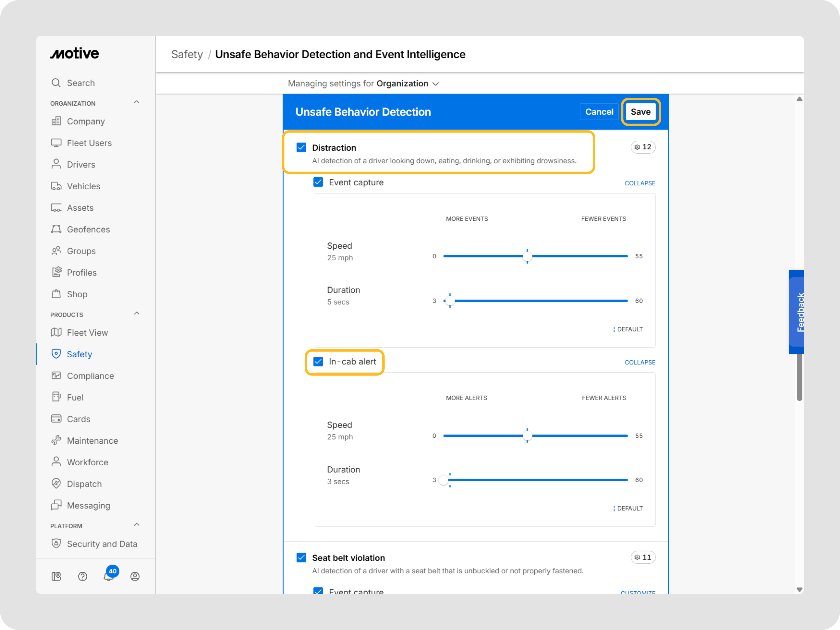
Task: Click the Search magnifier in sidebar
Action: click(x=56, y=83)
